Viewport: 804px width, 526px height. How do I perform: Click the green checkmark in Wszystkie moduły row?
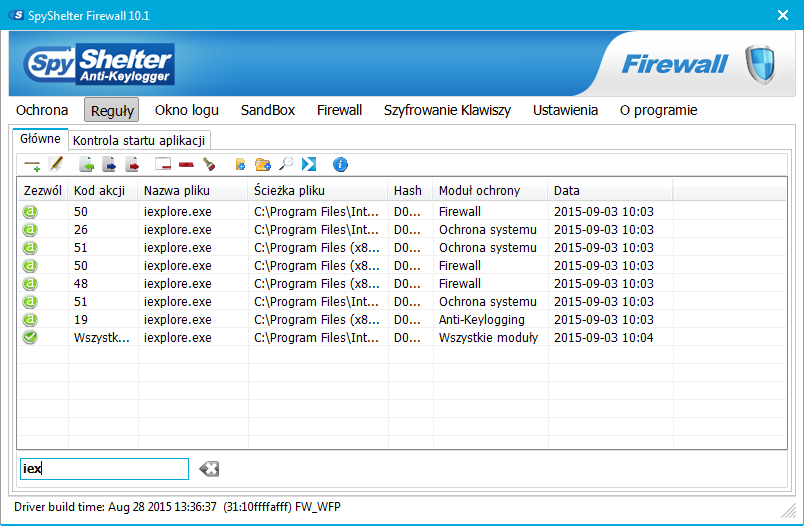tap(30, 337)
